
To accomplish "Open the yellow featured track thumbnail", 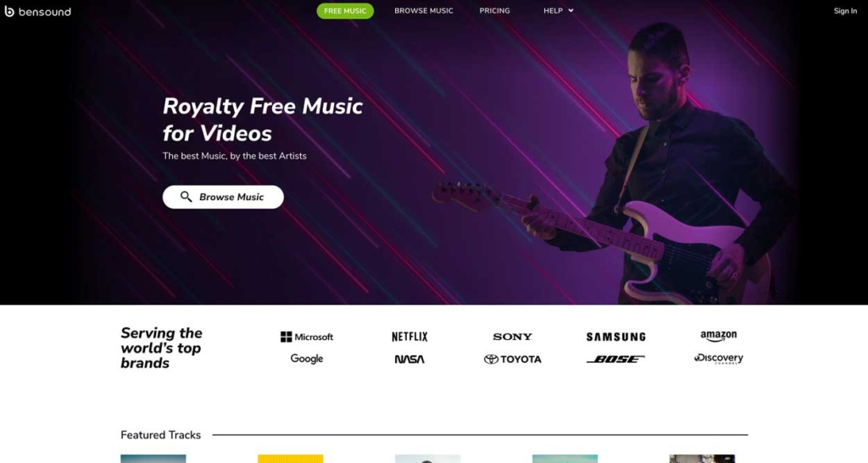I will tap(290, 459).
